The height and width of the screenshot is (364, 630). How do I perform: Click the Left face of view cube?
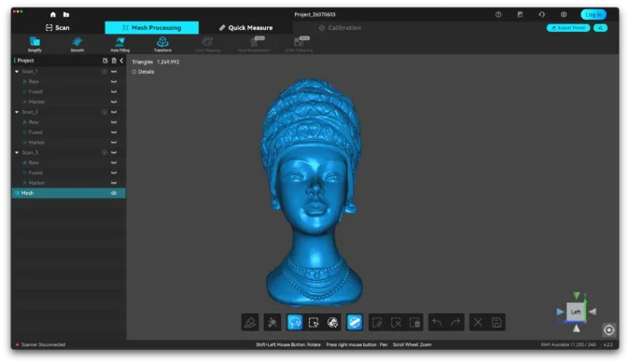(x=575, y=312)
